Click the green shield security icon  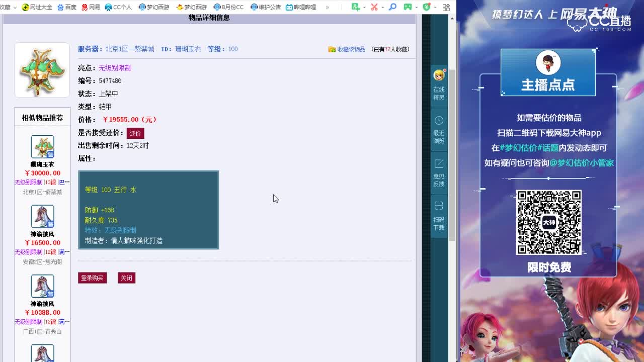[x=426, y=7]
